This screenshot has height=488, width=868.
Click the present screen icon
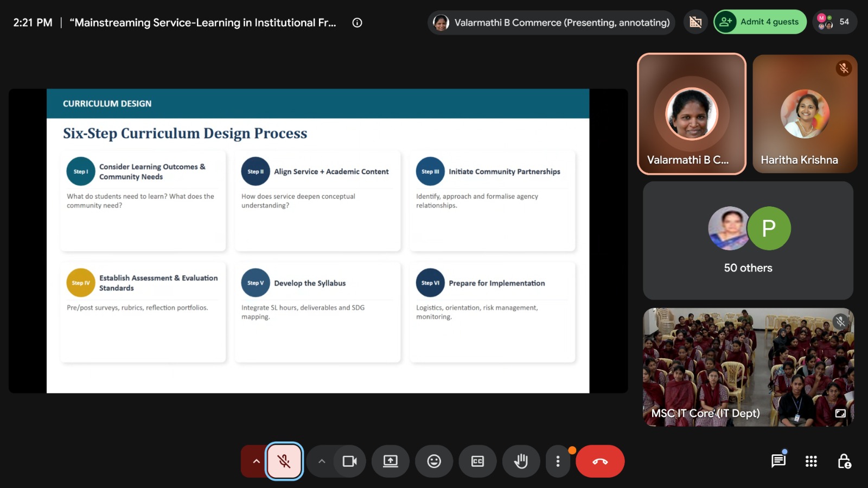tap(391, 461)
